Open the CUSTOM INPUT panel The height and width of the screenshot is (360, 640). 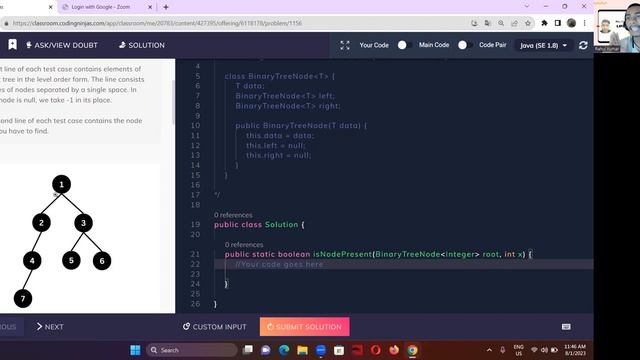pyautogui.click(x=215, y=327)
